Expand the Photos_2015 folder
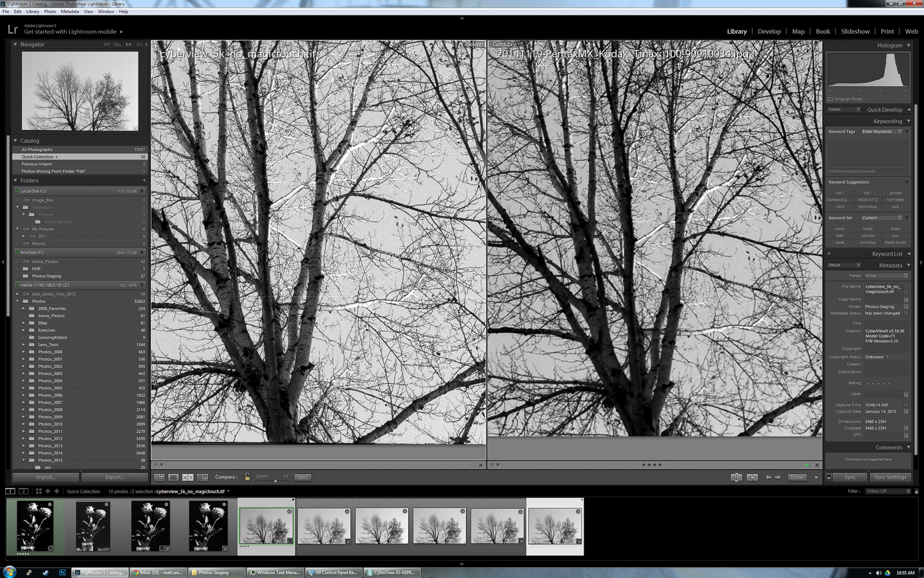Viewport: 924px width, 578px height. (23, 460)
